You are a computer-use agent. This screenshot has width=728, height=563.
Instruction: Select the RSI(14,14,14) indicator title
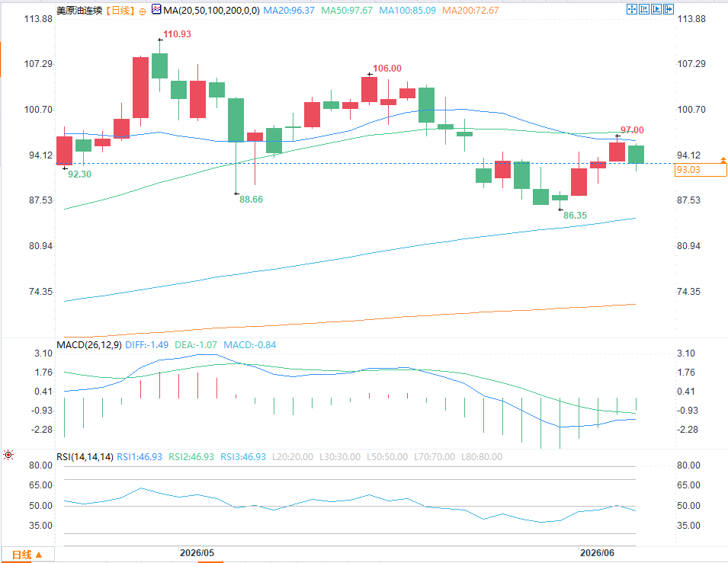pos(85,456)
